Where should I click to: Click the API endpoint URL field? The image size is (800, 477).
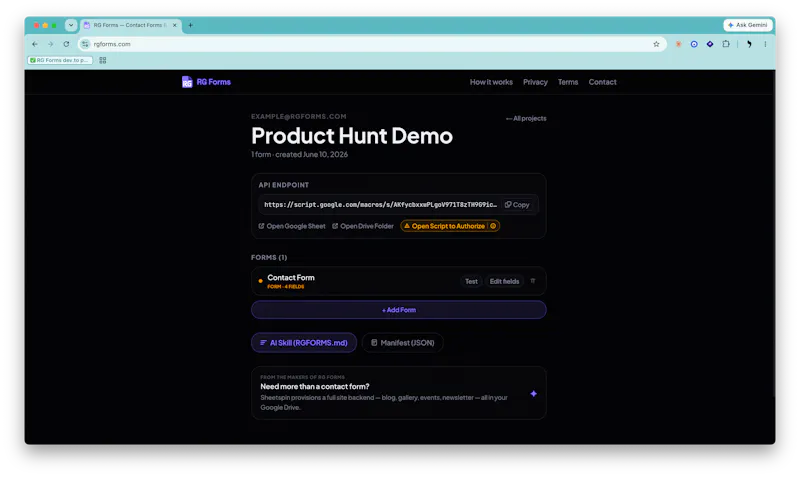(380, 205)
